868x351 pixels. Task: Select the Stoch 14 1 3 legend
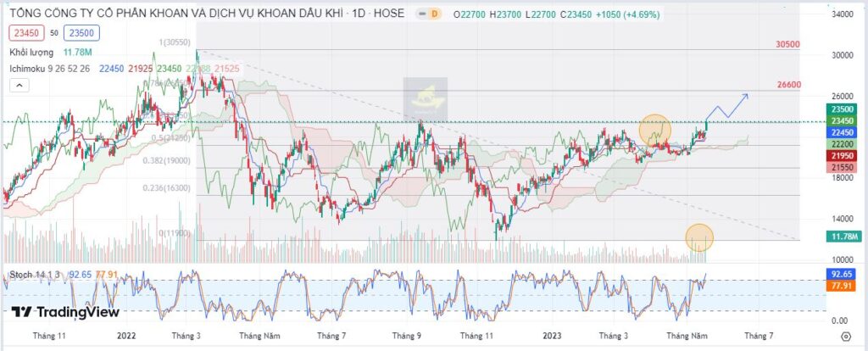pyautogui.click(x=34, y=274)
